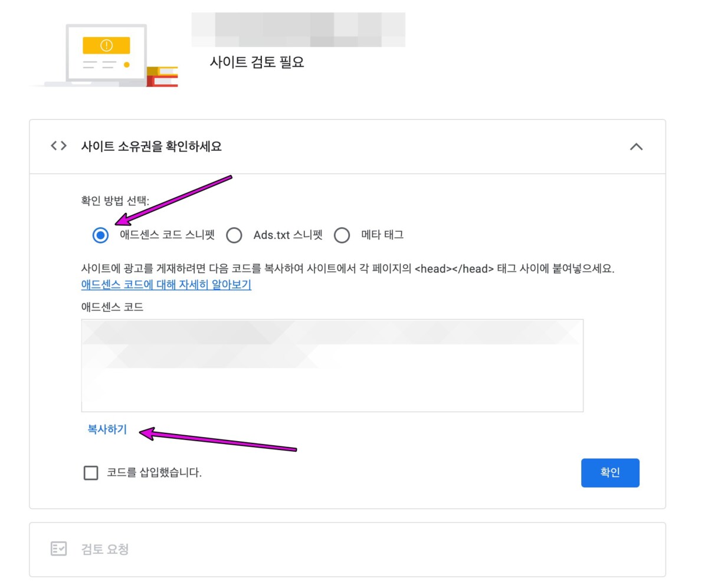Collapse the site ownership verification section
This screenshot has height=588, width=708.
[x=636, y=147]
